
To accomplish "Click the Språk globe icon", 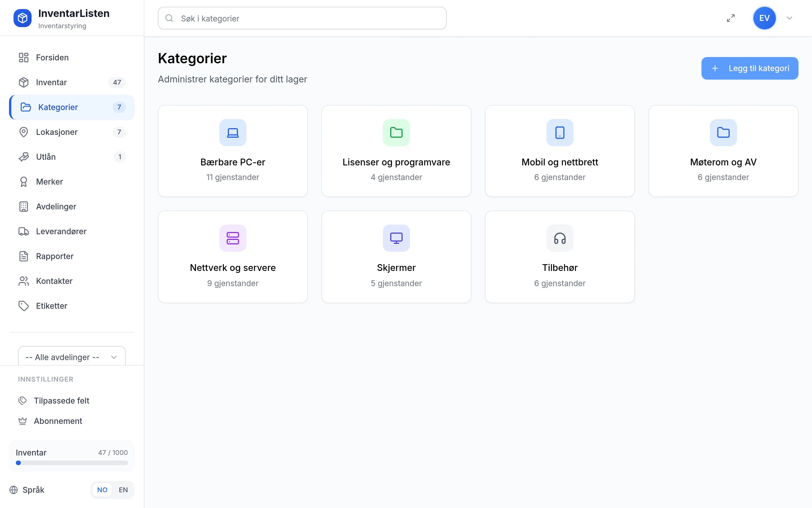I will pyautogui.click(x=14, y=490).
